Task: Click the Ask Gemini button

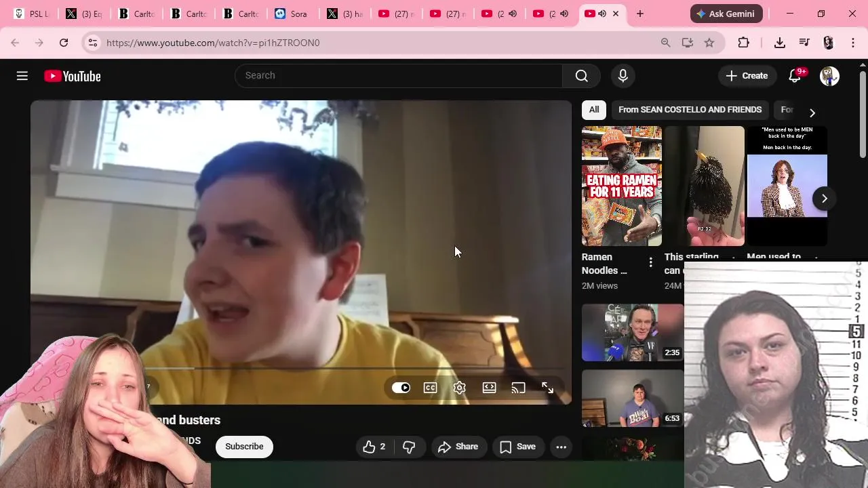Action: click(726, 14)
